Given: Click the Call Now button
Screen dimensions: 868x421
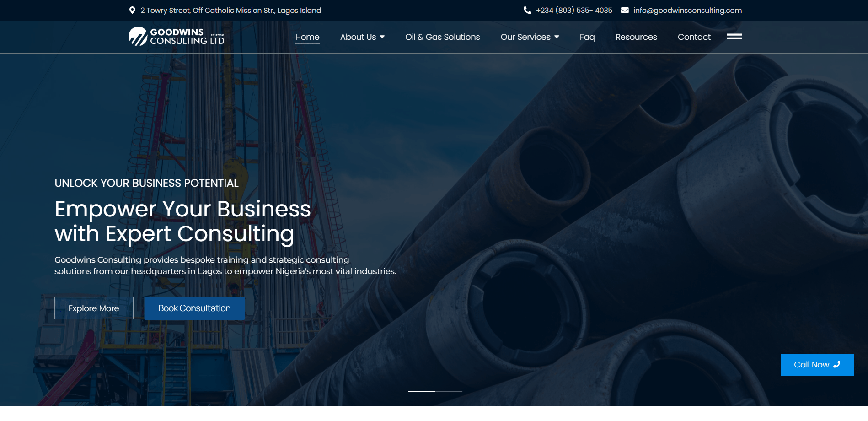Looking at the screenshot, I should [817, 365].
